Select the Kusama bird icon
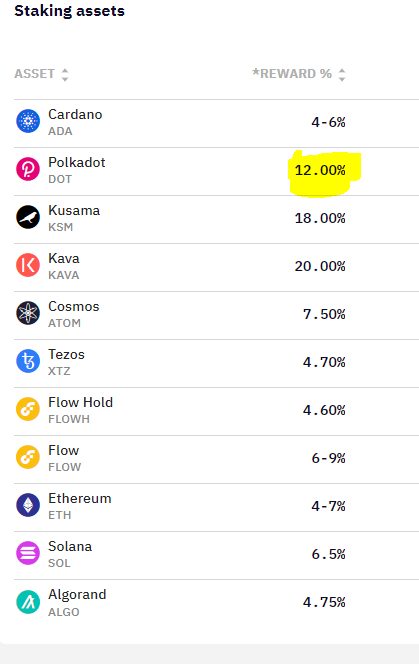 click(28, 217)
